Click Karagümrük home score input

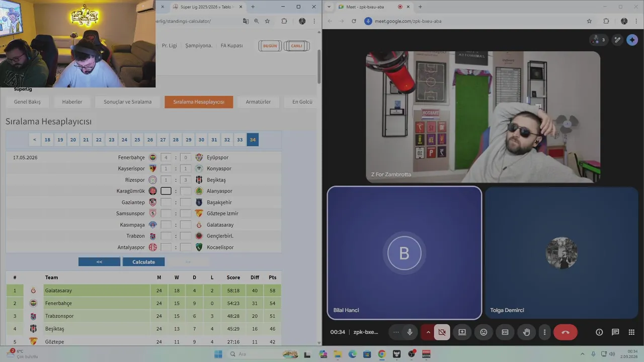(x=166, y=191)
